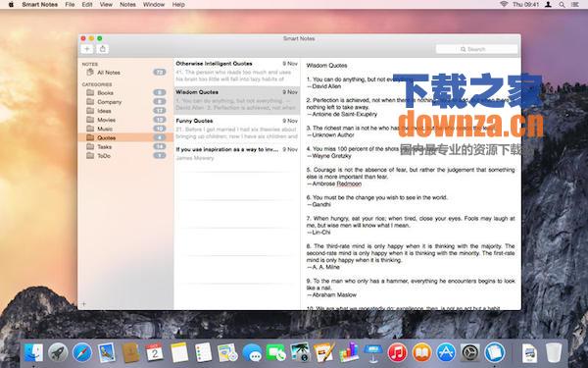The width and height of the screenshot is (588, 368).
Task: Click the share button in toolbar
Action: point(102,49)
